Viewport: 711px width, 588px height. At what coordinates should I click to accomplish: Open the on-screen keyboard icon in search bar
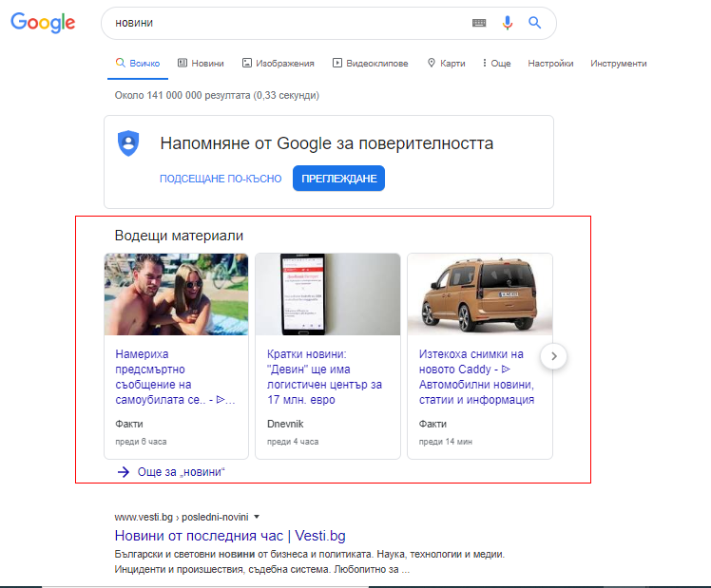479,23
